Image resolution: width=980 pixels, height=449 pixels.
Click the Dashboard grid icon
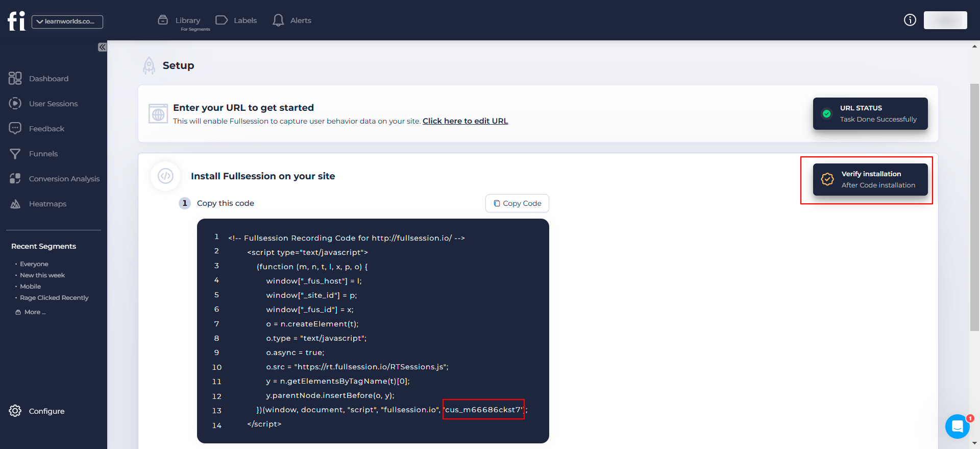15,78
